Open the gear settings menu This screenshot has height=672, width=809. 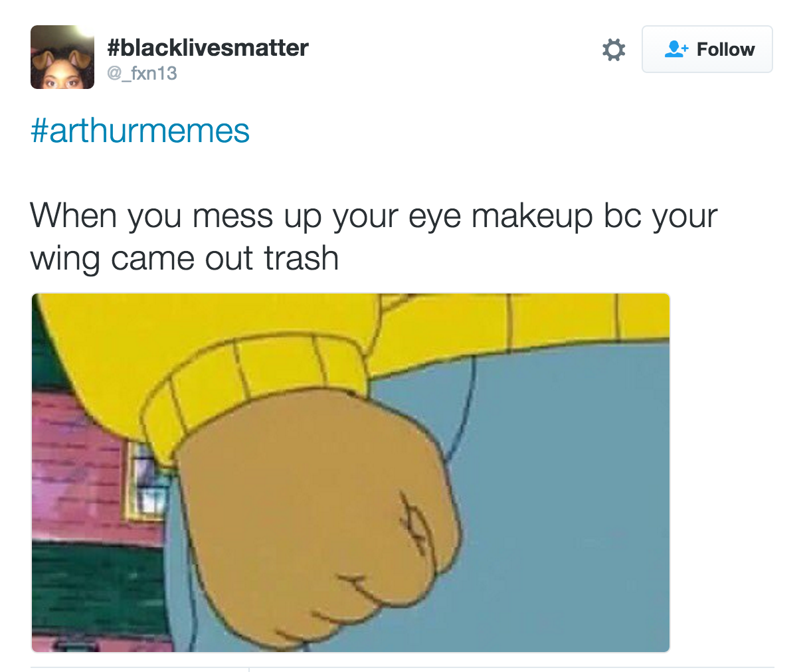pyautogui.click(x=613, y=50)
